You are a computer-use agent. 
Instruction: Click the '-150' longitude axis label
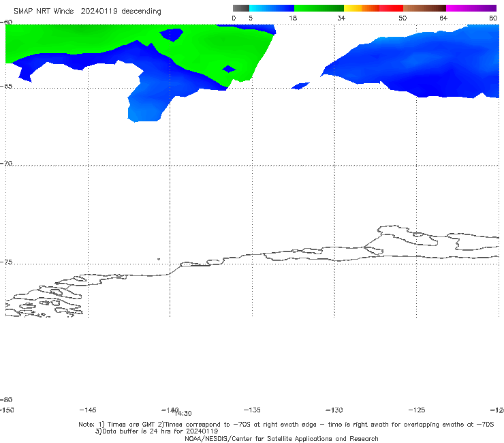[x=7, y=410]
